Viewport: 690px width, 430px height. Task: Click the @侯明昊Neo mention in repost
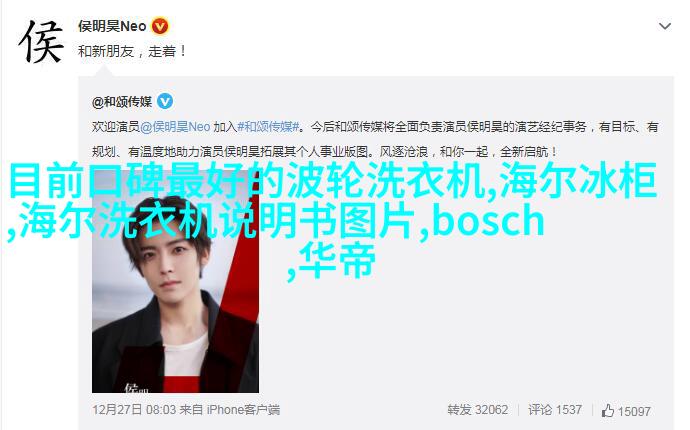pos(175,127)
